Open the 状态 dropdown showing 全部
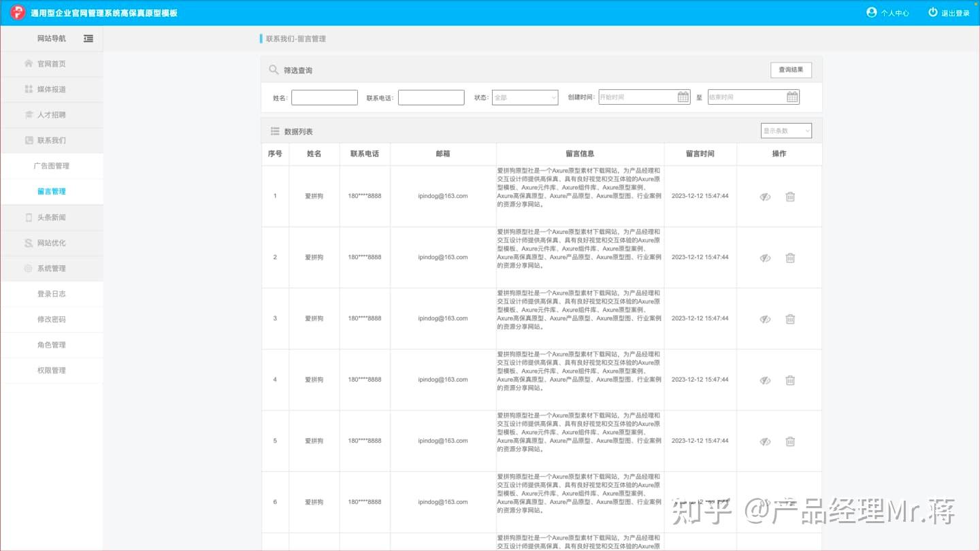This screenshot has width=980, height=551. [x=525, y=97]
